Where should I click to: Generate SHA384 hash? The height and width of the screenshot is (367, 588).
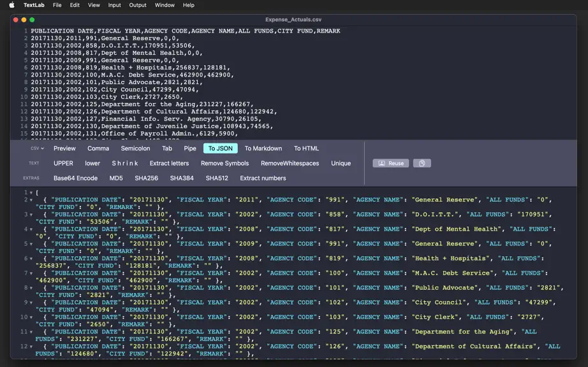pyautogui.click(x=182, y=178)
